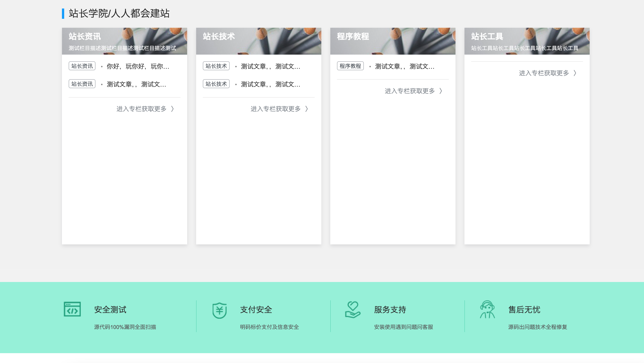Open article 你好，玩你好，玩你…
The height and width of the screenshot is (363, 644).
pyautogui.click(x=138, y=66)
